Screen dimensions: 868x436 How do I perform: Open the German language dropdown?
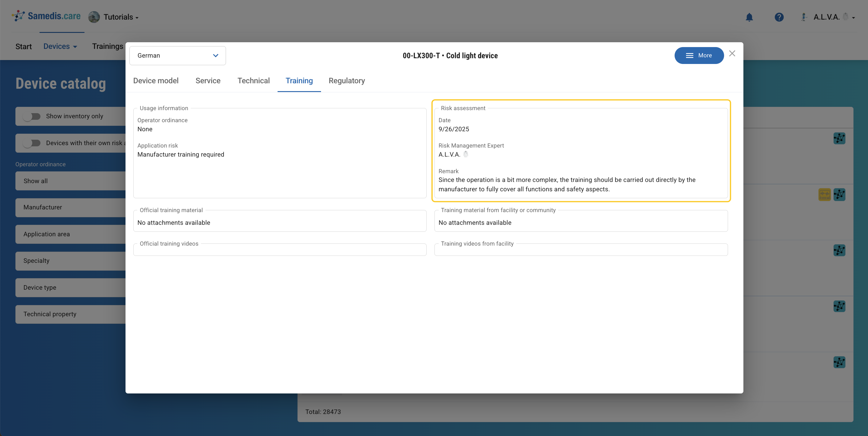tap(178, 56)
